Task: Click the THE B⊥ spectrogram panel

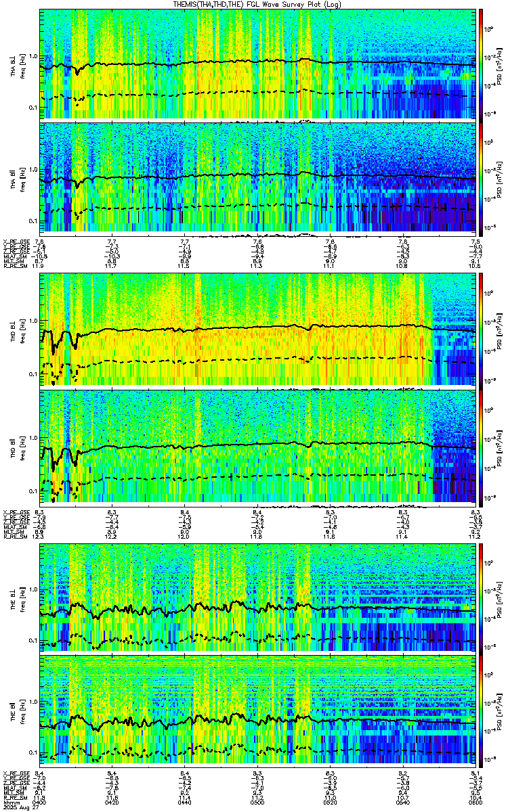Action: [257, 597]
